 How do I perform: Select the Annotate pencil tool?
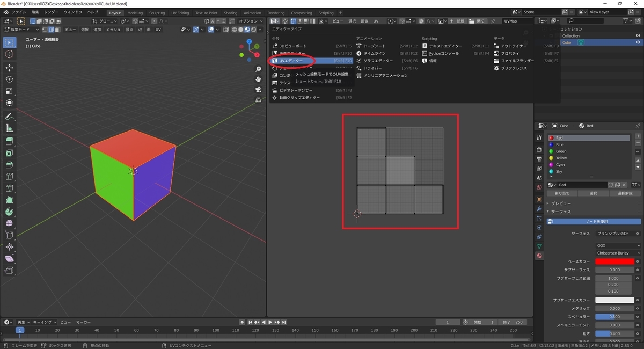(10, 117)
